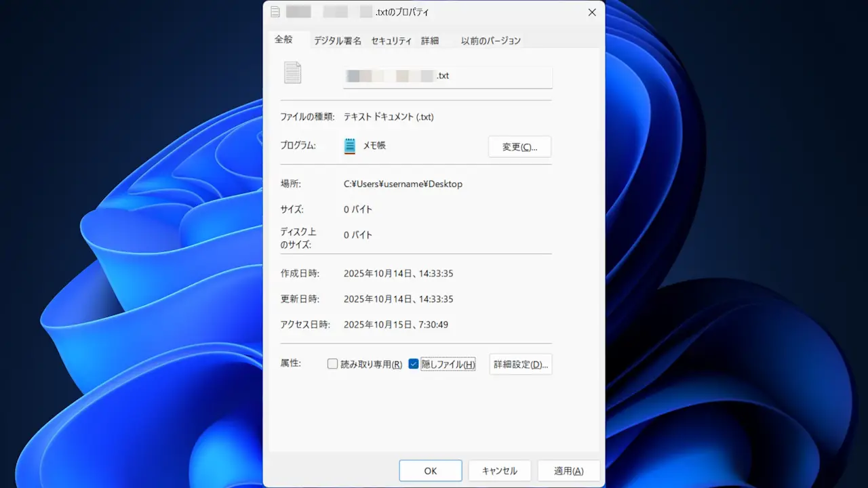This screenshot has width=868, height=488.
Task: Select the セキュリティ tab
Action: [391, 41]
